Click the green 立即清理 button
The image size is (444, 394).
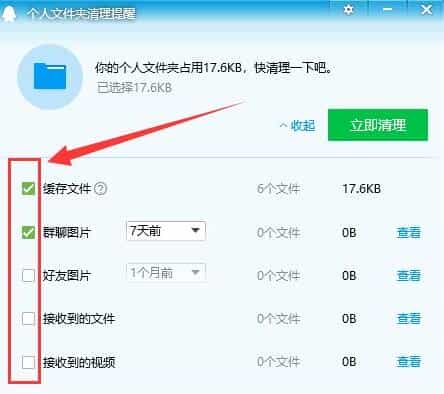coord(378,125)
